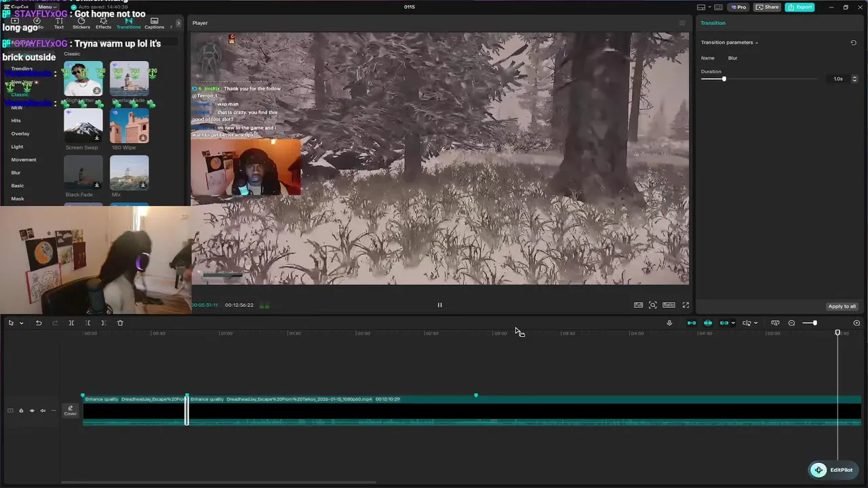Undo the last edit
The width and height of the screenshot is (868, 488).
tap(39, 323)
